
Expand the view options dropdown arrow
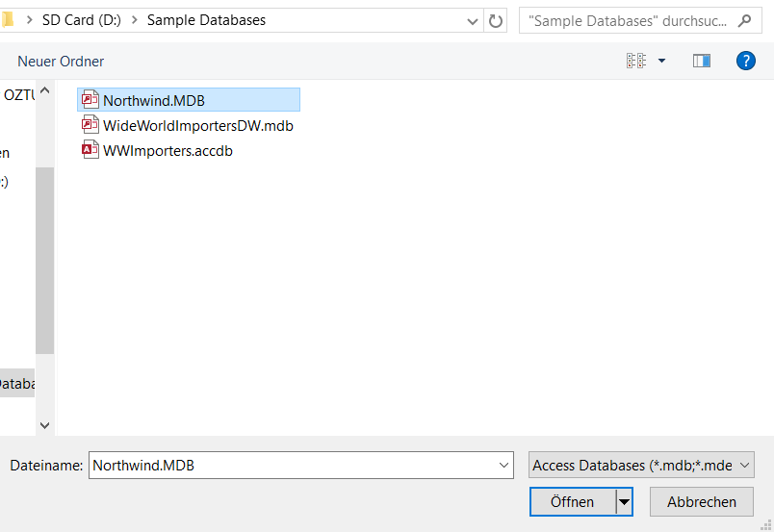point(661,61)
